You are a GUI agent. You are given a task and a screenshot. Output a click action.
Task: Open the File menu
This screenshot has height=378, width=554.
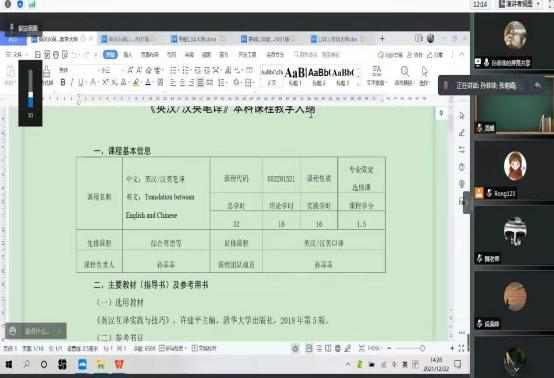click(14, 54)
